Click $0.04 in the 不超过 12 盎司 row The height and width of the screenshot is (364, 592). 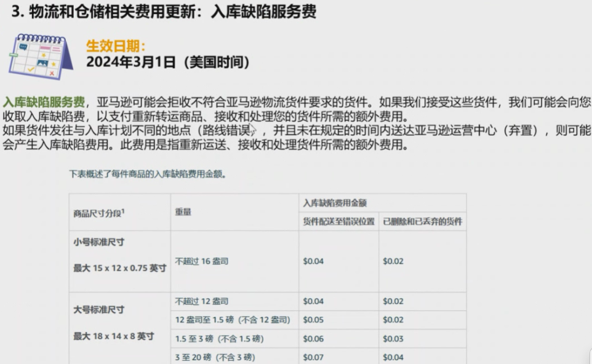[313, 301]
